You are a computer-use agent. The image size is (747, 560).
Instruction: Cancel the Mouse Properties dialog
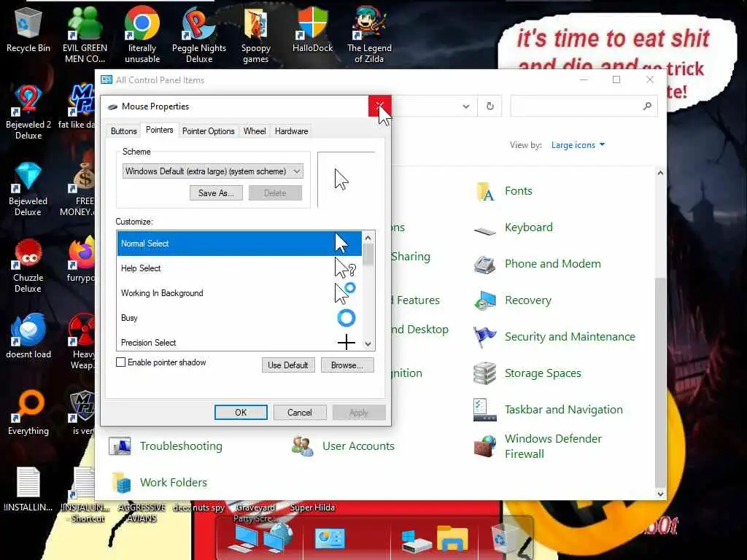pyautogui.click(x=300, y=413)
